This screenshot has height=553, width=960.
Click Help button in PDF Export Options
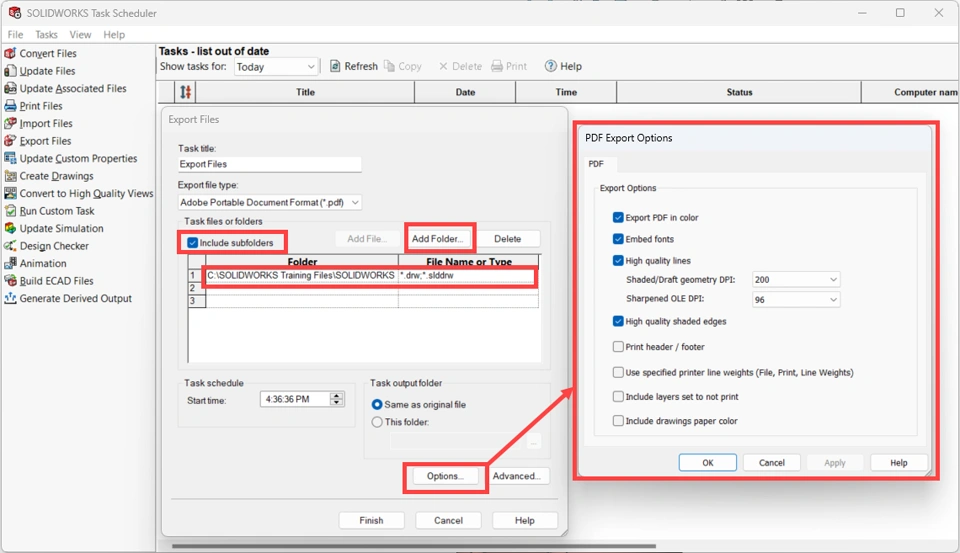click(x=899, y=463)
